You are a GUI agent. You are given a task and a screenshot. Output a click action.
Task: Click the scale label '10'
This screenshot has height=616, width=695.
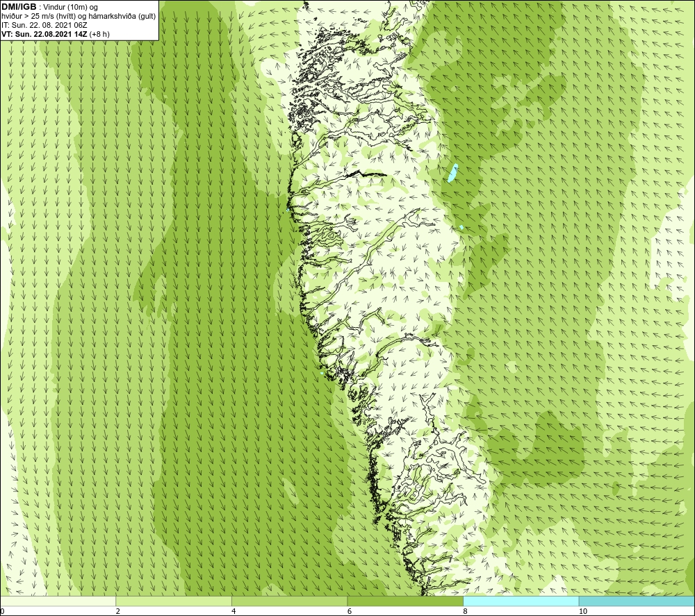point(583,611)
